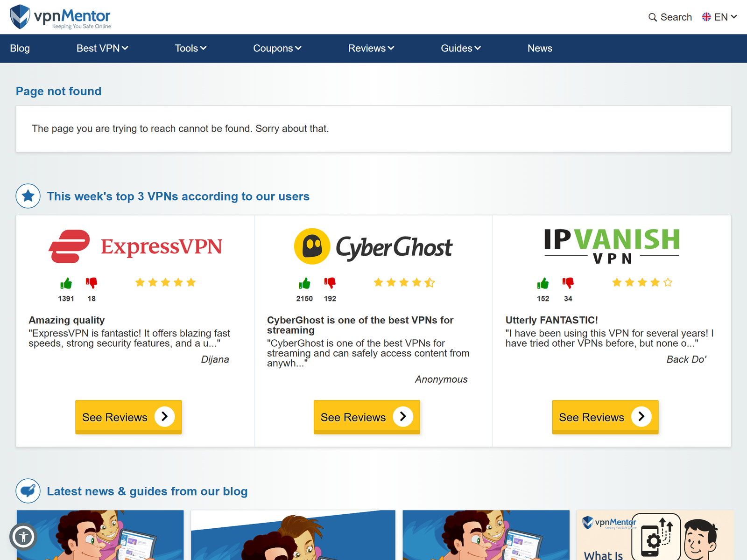Click IPVanish downvote count 34

[568, 299]
